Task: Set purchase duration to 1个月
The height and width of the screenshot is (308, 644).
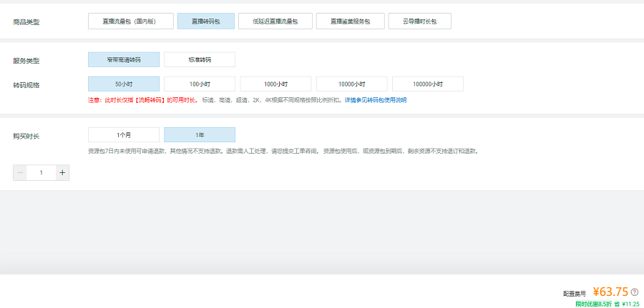Action: tap(124, 134)
